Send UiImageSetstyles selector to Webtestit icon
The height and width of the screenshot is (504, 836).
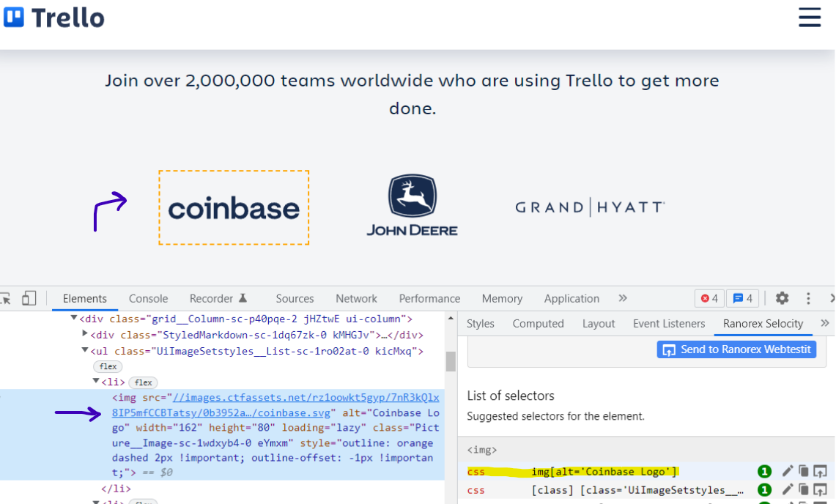click(x=820, y=489)
